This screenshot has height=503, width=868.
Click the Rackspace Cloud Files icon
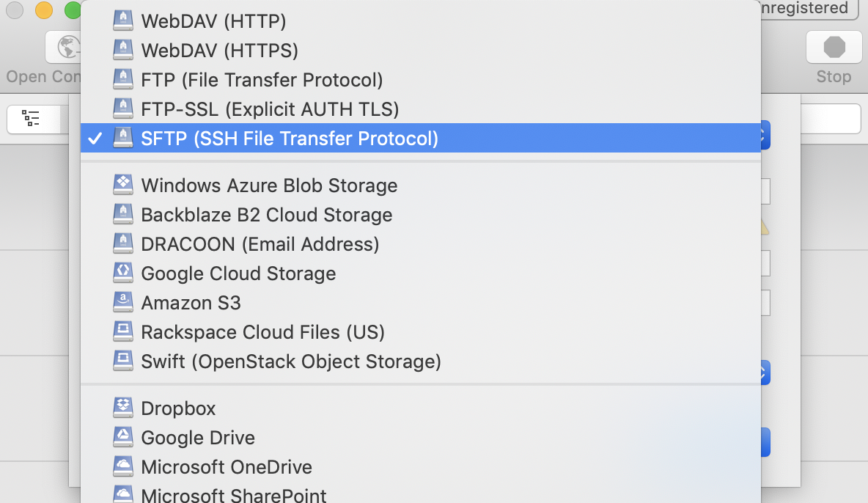(x=123, y=331)
